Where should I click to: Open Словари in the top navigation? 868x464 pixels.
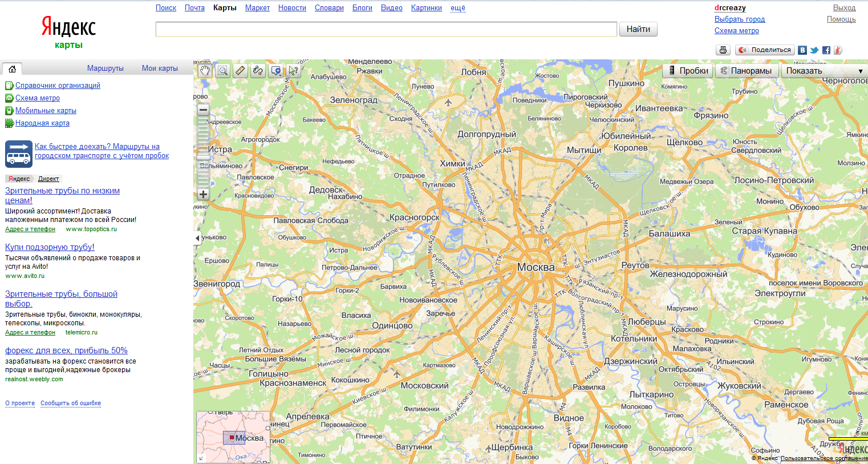(329, 8)
